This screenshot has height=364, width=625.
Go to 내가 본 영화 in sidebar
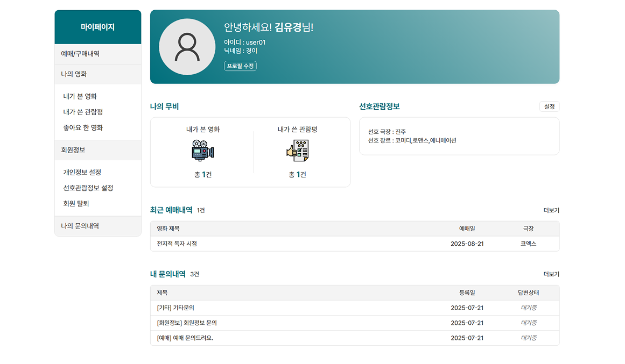[x=80, y=97]
